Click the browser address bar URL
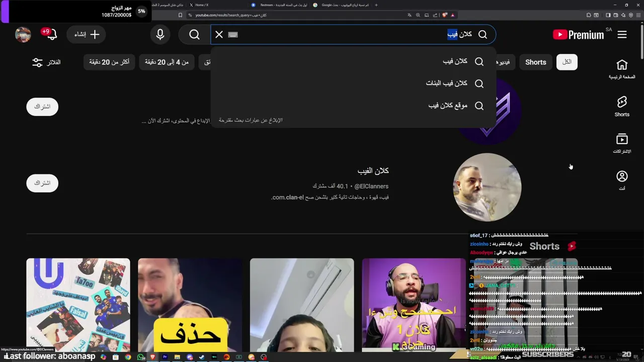644x362 pixels. point(231,15)
